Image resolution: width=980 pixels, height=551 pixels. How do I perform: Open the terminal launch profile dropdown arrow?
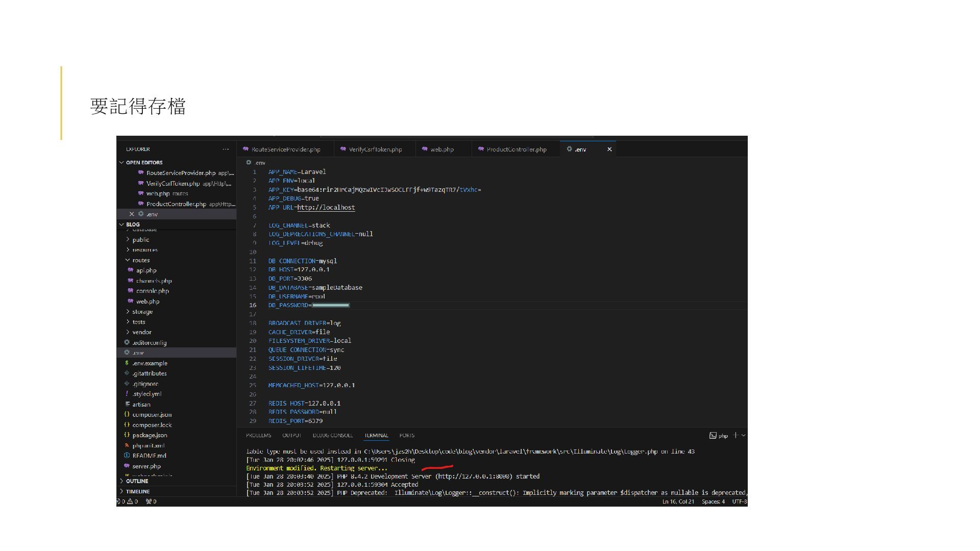(x=743, y=435)
